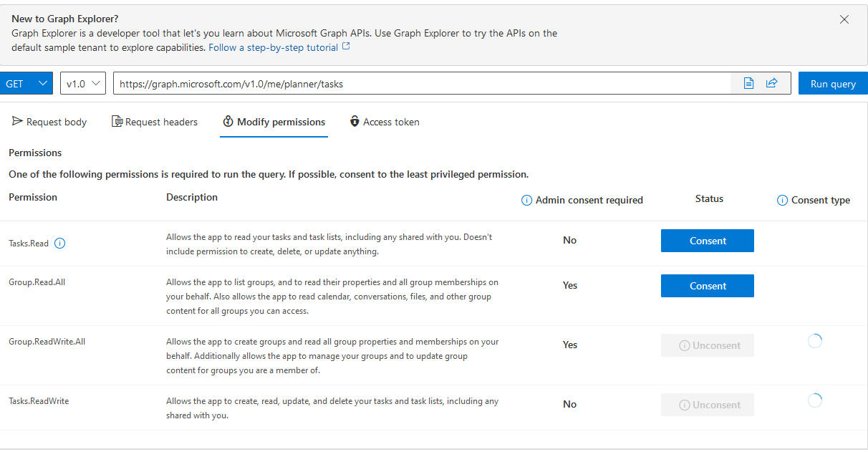Click the Tasks.ReadWrite permission name
Screen dimensions: 868x452
tap(39, 401)
